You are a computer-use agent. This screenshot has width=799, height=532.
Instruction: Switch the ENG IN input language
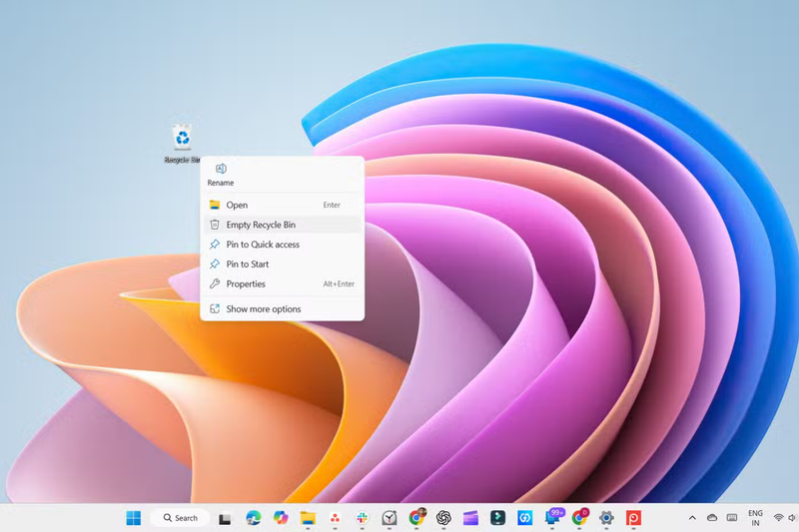[x=755, y=518]
